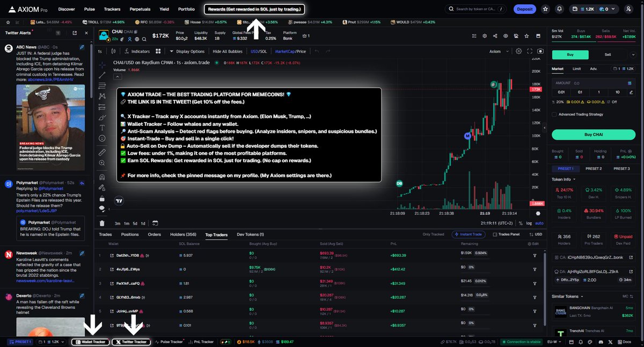Select the ruler measure tool
The image size is (644, 347).
102,153
